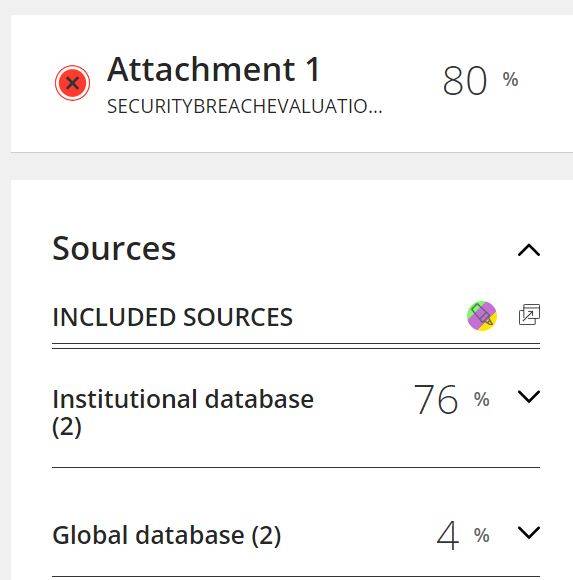This screenshot has height=580, width=573.
Task: Expand Global database chevron
Action: tap(529, 533)
